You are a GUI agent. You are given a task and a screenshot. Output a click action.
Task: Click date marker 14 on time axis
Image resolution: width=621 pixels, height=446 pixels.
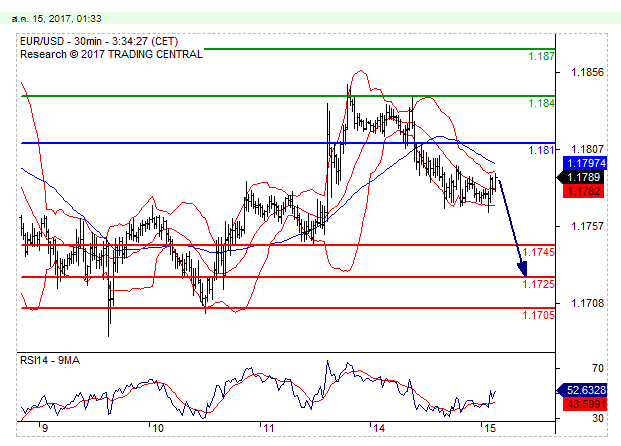pyautogui.click(x=377, y=427)
